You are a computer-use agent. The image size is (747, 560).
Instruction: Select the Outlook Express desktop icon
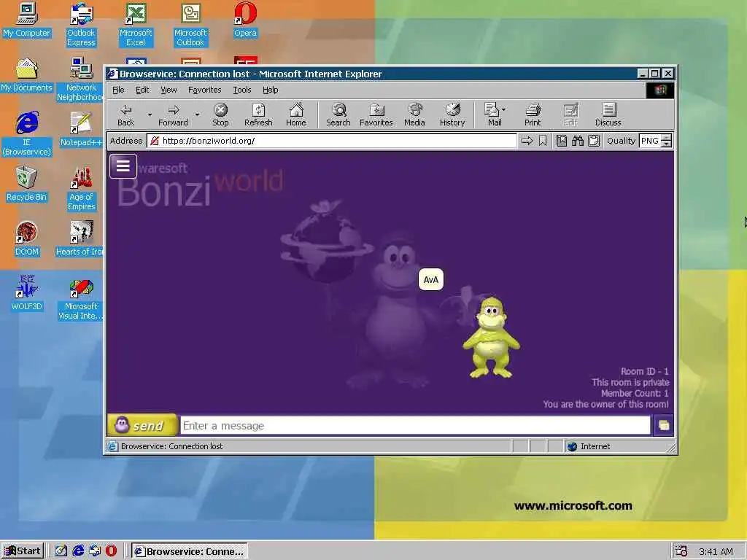click(82, 24)
